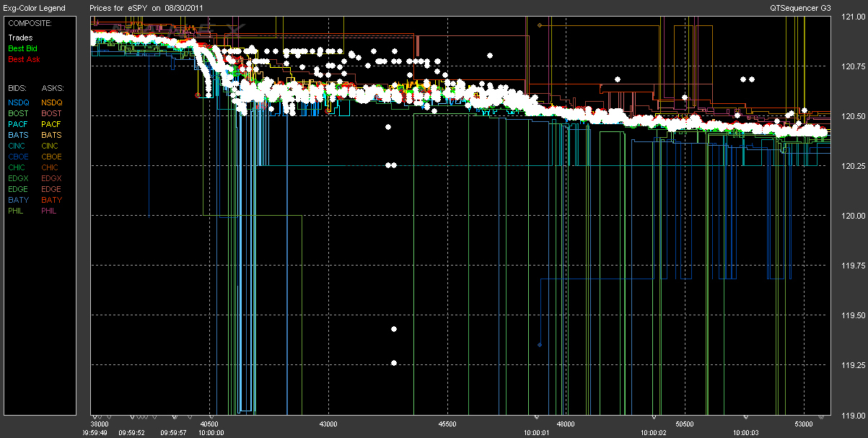The height and width of the screenshot is (438, 868).
Task: Select PHIL in the ASKS column
Action: pos(51,211)
